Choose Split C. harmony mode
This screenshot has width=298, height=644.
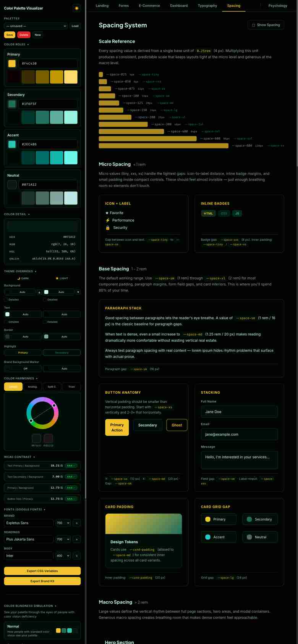pos(52,386)
